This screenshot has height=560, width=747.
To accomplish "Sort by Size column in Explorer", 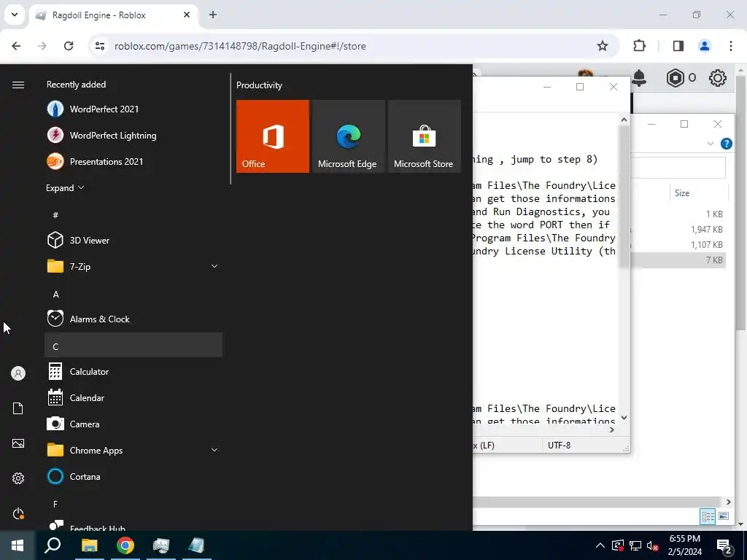I will coord(682,192).
